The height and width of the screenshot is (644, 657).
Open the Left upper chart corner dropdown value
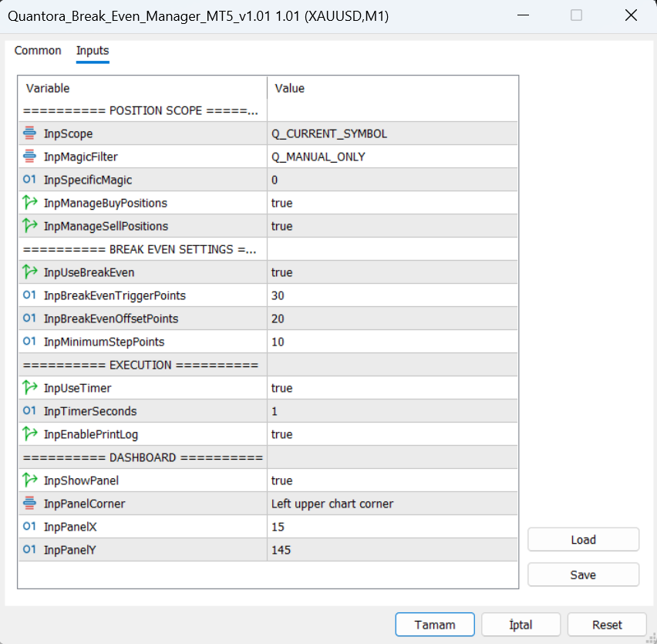point(393,504)
